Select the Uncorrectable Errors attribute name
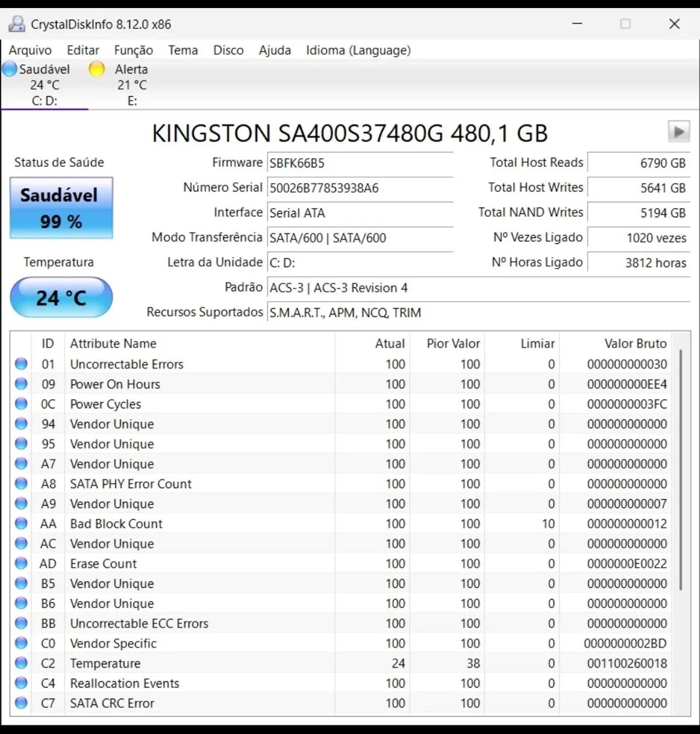The image size is (700, 734). (x=127, y=364)
